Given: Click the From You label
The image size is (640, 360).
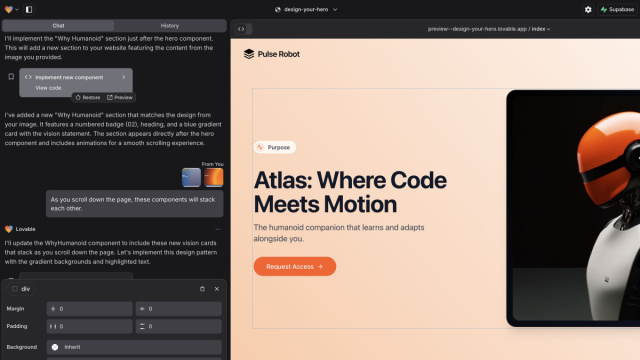Looking at the screenshot, I should [x=212, y=164].
